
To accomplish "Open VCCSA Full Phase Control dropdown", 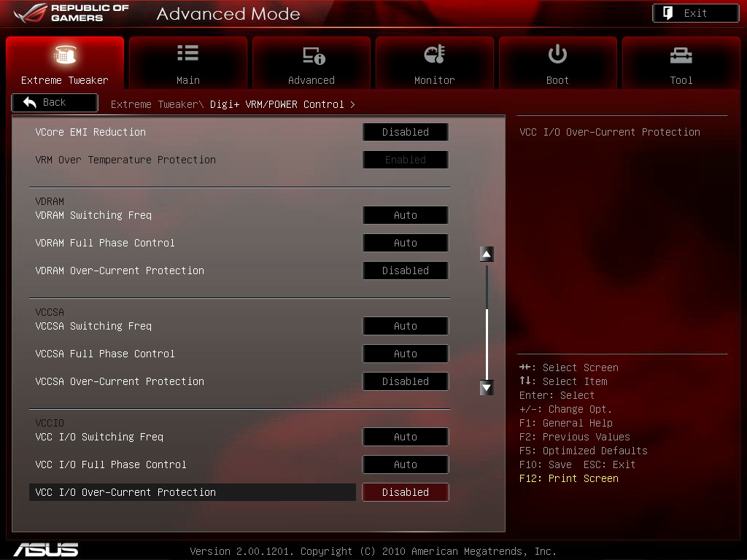I will (406, 354).
